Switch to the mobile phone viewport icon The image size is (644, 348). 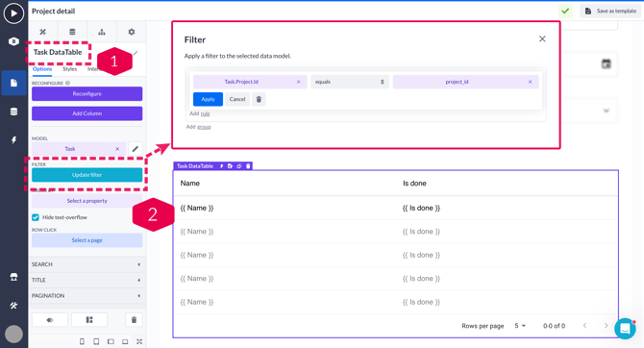(82, 341)
